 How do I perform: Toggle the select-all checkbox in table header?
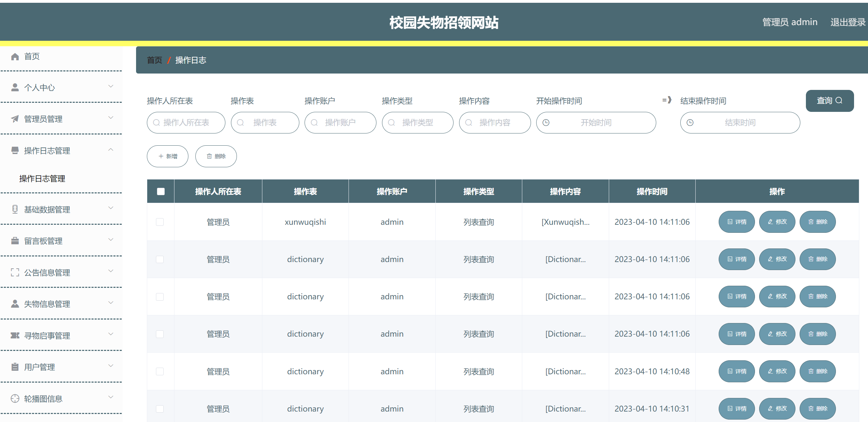(x=161, y=191)
